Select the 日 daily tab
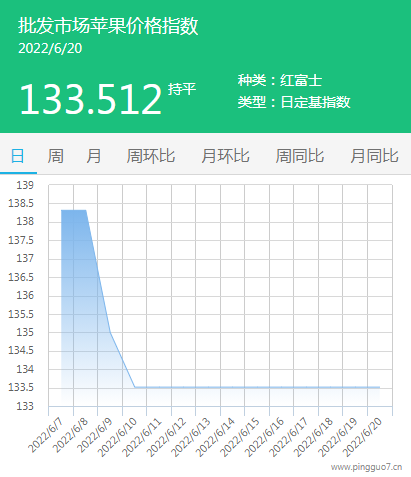Screen dimensions: 411x477 (18, 156)
